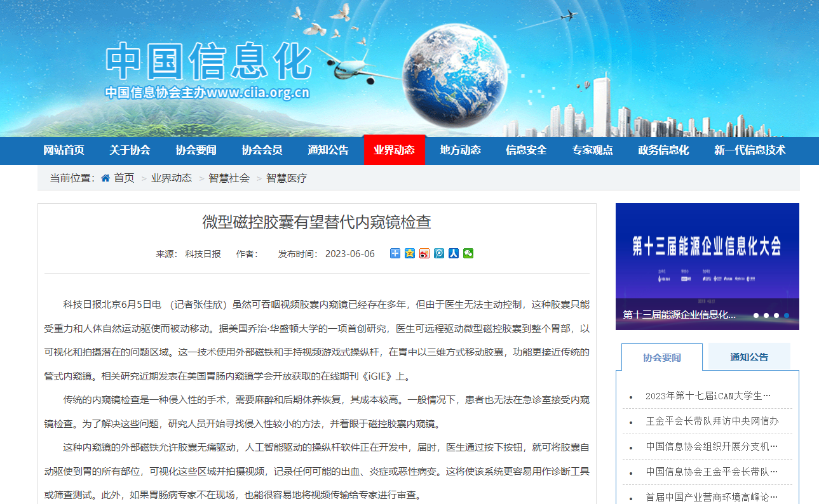Image resolution: width=819 pixels, height=504 pixels.
Task: Open the 网站首页 menu item
Action: click(x=64, y=150)
